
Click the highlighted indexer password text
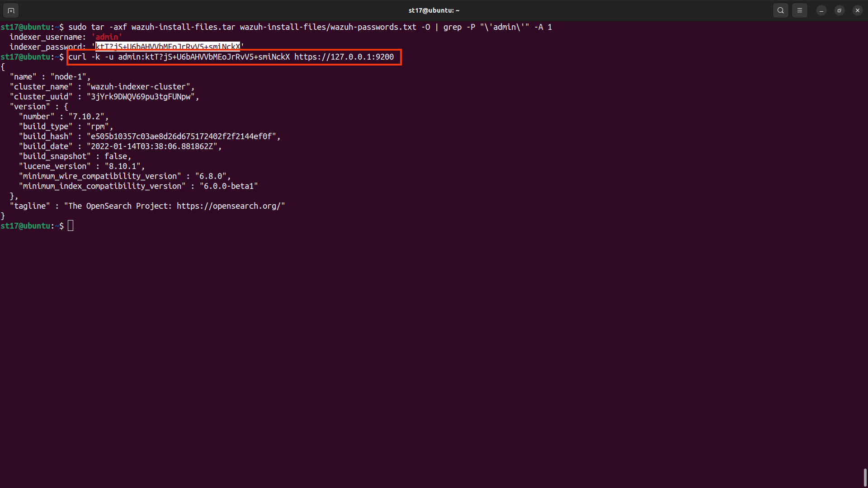pos(168,47)
